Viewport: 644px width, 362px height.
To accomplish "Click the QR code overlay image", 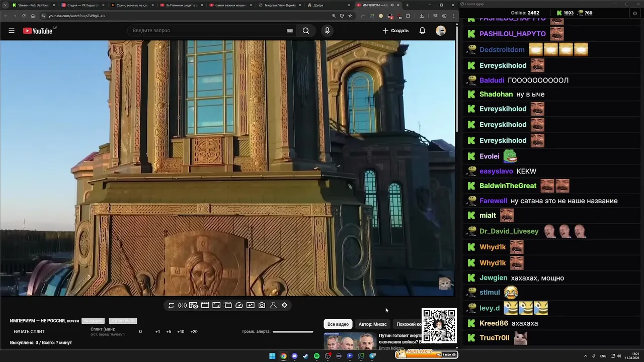I will click(x=439, y=326).
